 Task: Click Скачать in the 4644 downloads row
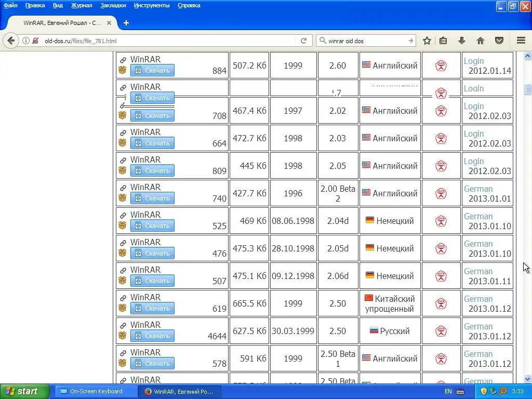[152, 336]
